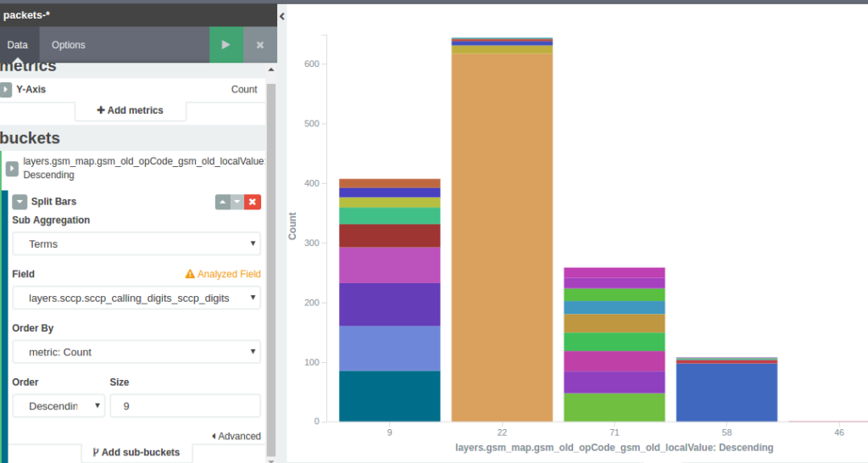Move the Split Bars bucket down
868x463 pixels.
[x=237, y=202]
